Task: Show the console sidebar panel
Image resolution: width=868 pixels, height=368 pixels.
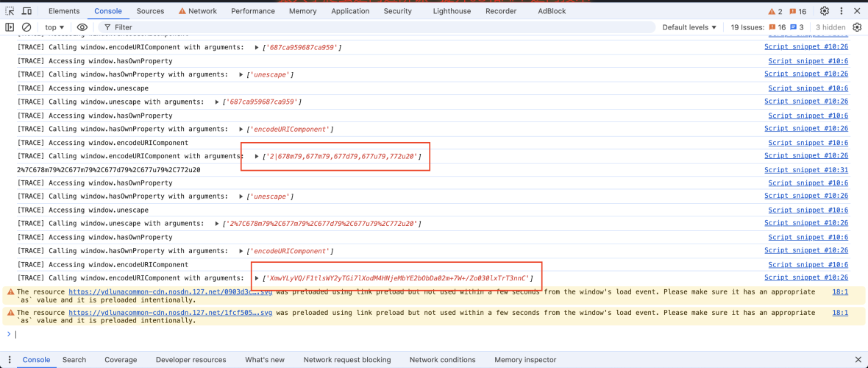Action: point(10,27)
